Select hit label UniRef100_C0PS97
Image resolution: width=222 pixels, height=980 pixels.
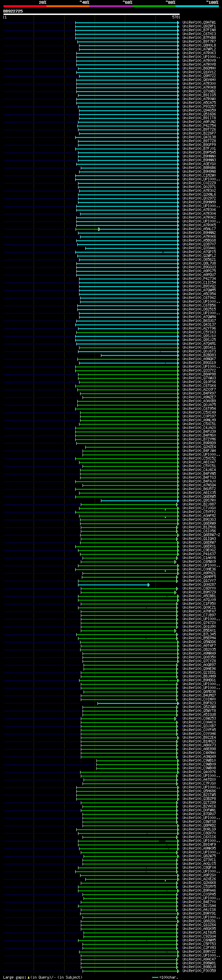199,416
